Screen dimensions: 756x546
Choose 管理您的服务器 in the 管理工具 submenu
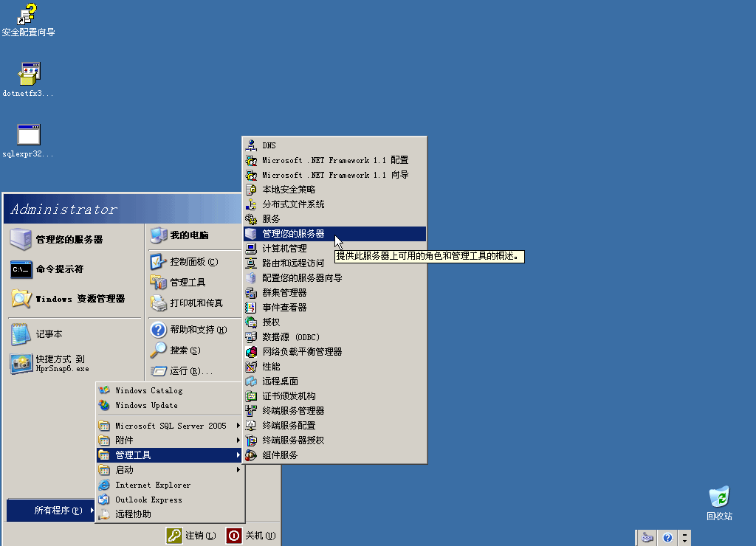click(334, 234)
